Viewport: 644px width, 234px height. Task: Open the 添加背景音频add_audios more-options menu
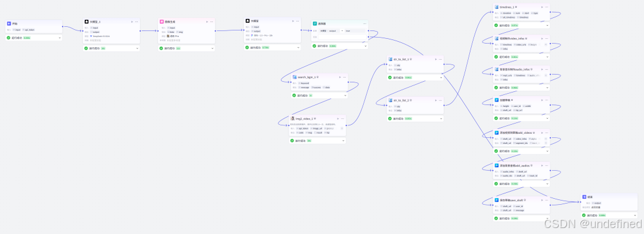coord(547,165)
